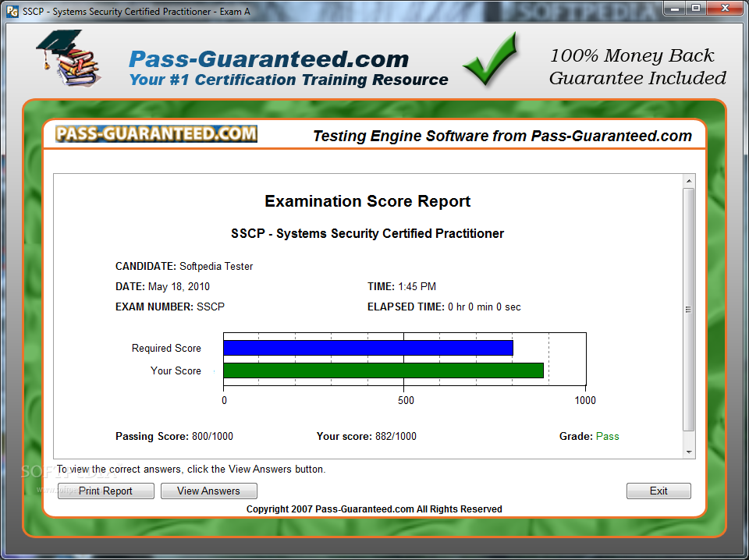749x560 pixels.
Task: Click the report vertical scrollbar thumb
Action: point(688,310)
